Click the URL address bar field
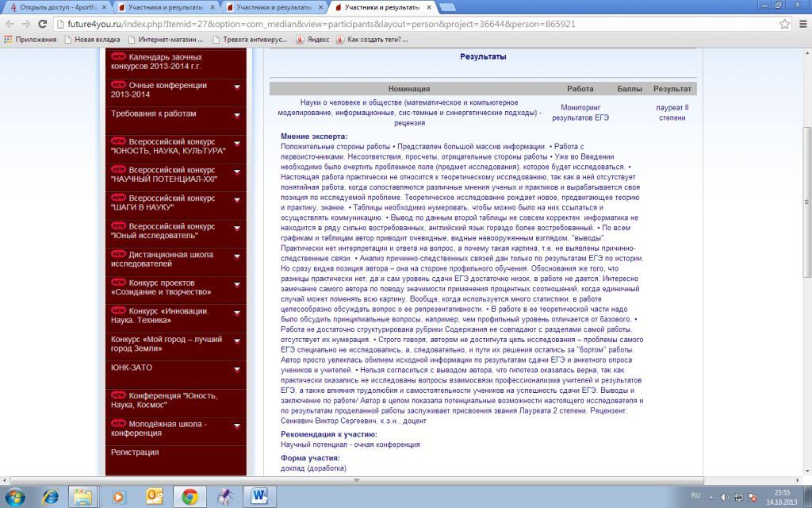 click(x=396, y=24)
